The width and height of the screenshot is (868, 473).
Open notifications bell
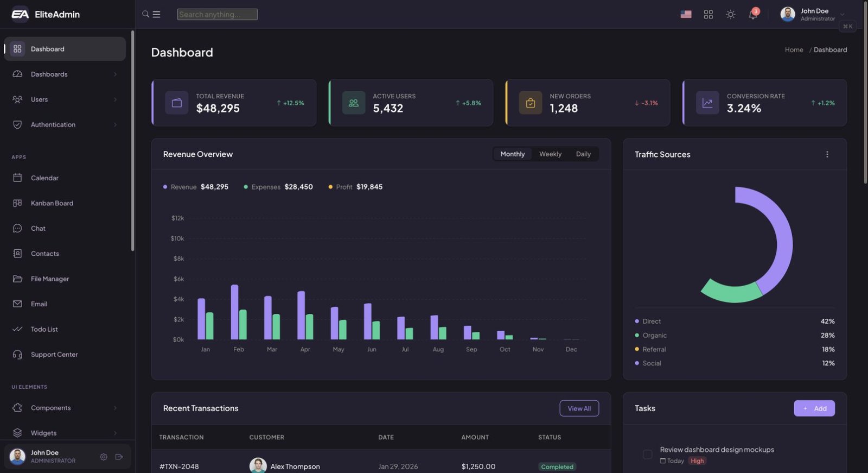click(753, 14)
